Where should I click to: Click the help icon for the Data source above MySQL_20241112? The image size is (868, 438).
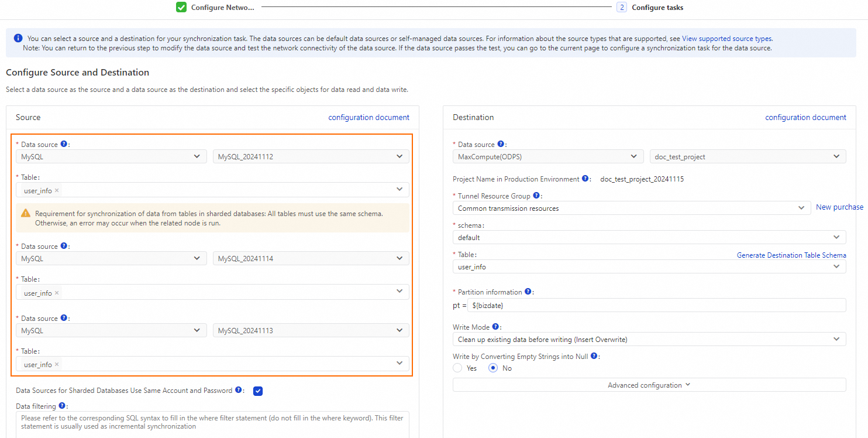click(x=64, y=144)
